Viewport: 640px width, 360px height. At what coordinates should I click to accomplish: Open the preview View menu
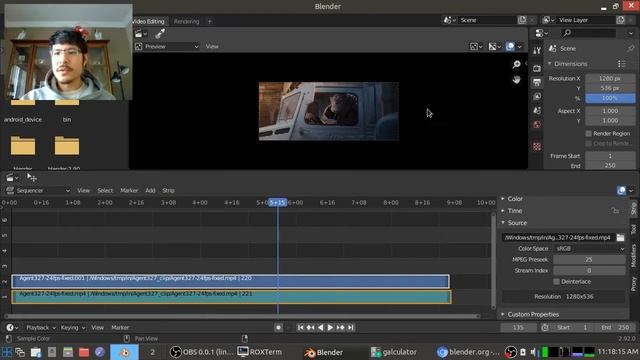[212, 47]
